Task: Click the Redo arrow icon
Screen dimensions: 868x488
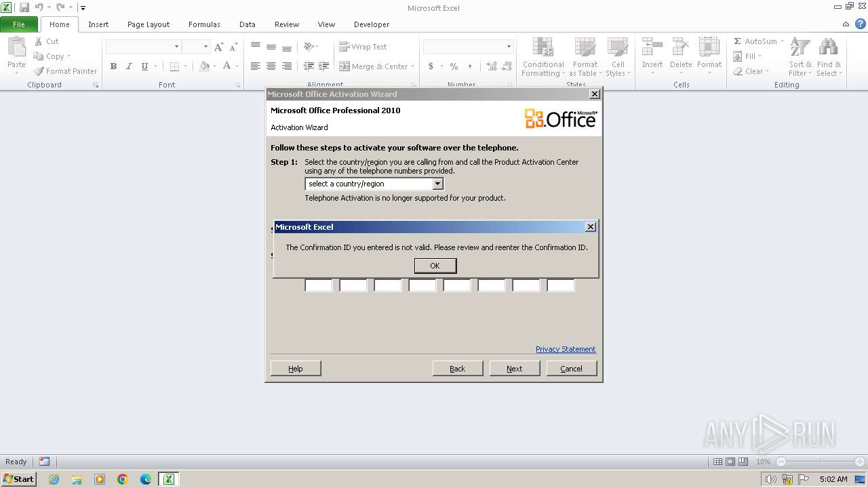Action: (x=60, y=8)
